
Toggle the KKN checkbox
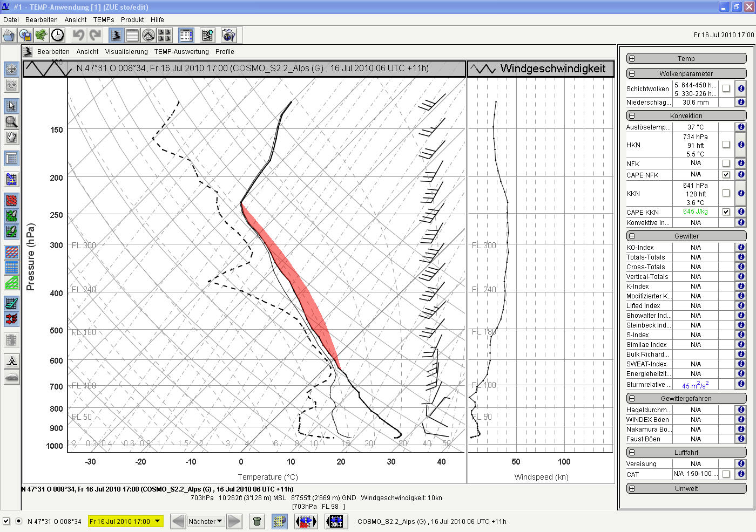[x=726, y=193]
